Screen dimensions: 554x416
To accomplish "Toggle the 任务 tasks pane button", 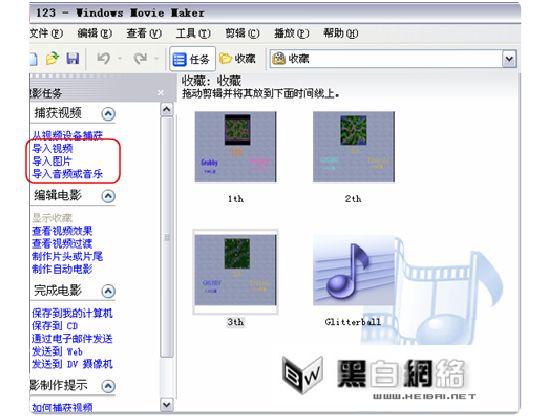I will (x=193, y=59).
